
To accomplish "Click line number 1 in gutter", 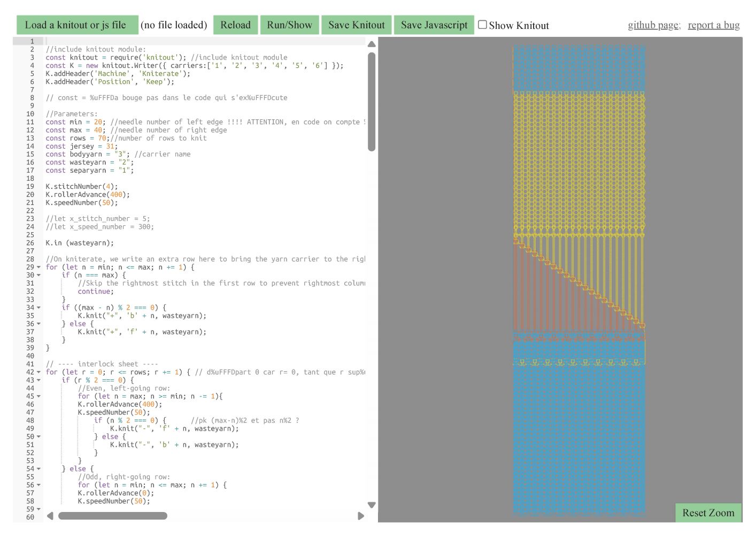I will [32, 41].
